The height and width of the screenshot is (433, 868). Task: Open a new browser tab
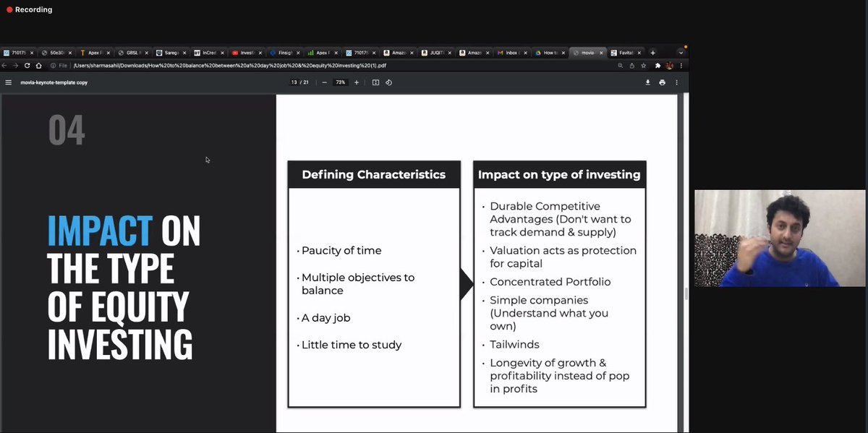(x=652, y=53)
